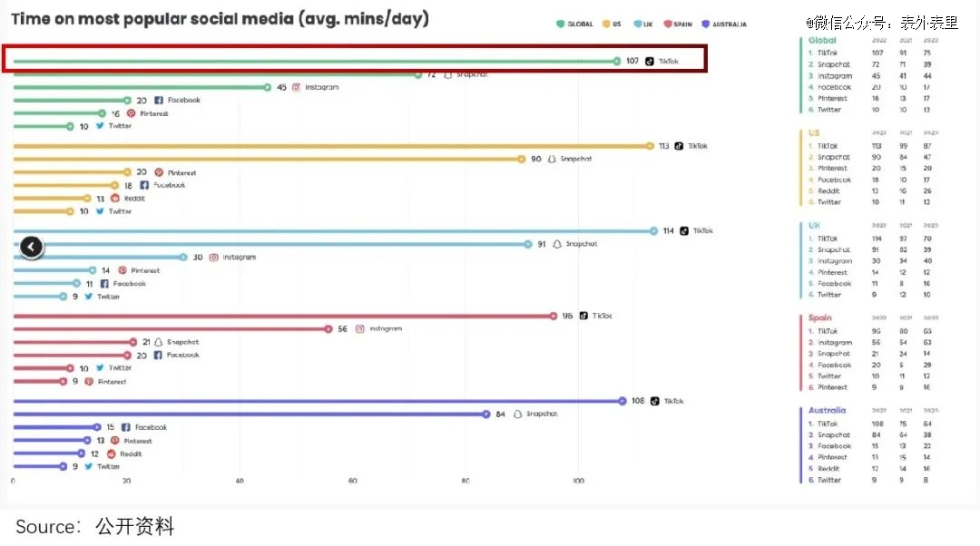Click Twitter bird icon on the Spain bar

[x=101, y=368]
